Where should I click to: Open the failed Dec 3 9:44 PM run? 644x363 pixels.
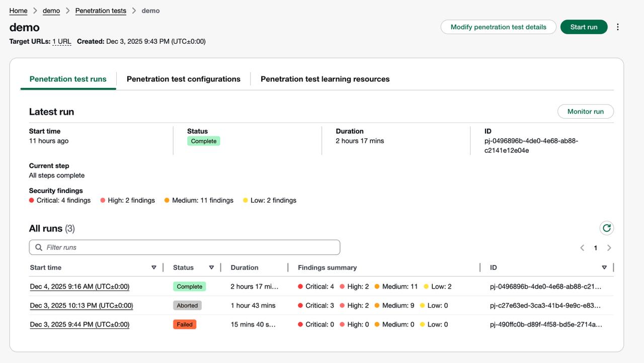(79, 325)
